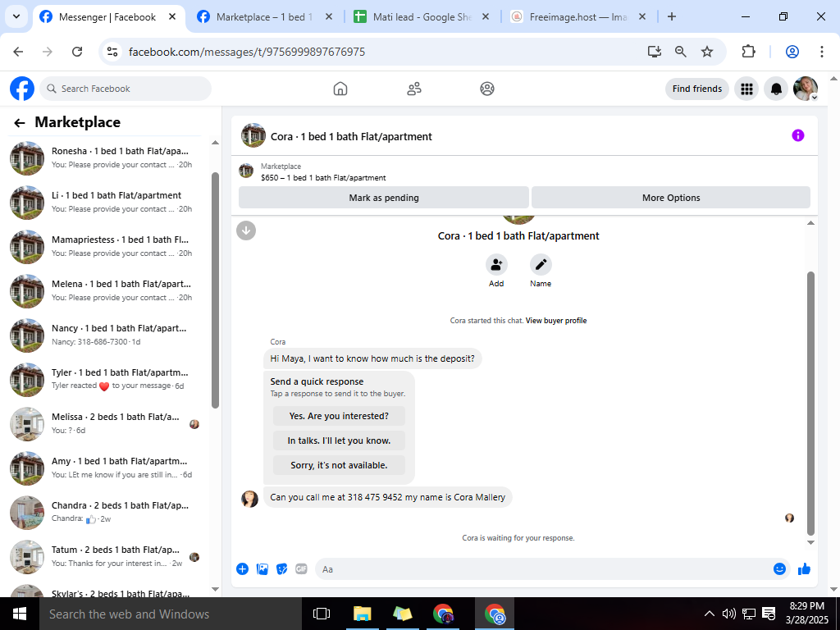Click Mark as pending button
840x630 pixels.
(384, 198)
